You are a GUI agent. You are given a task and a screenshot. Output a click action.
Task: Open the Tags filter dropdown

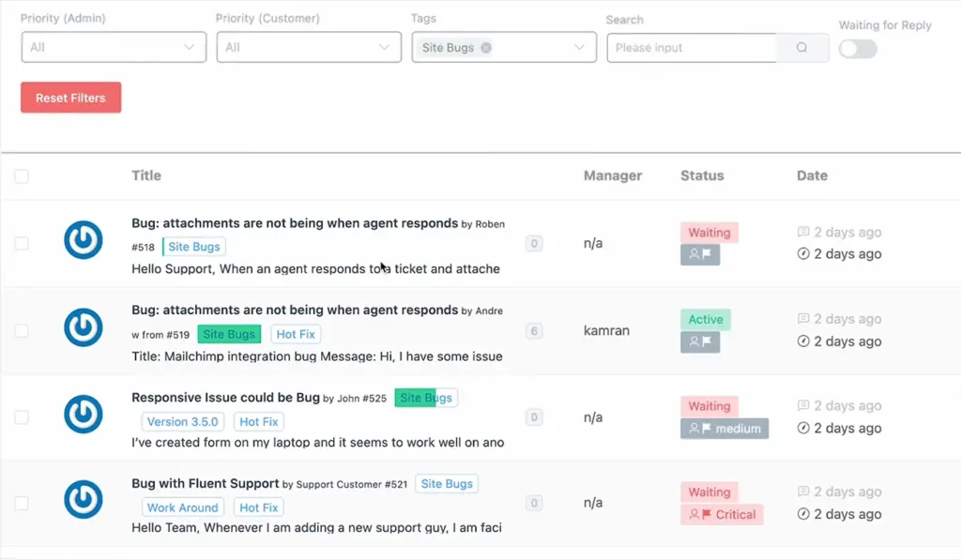pyautogui.click(x=579, y=48)
